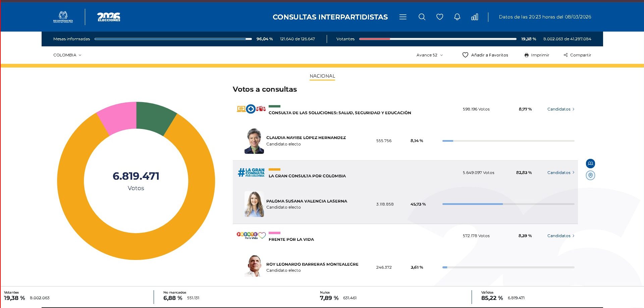Click the Compartir button

coord(577,55)
